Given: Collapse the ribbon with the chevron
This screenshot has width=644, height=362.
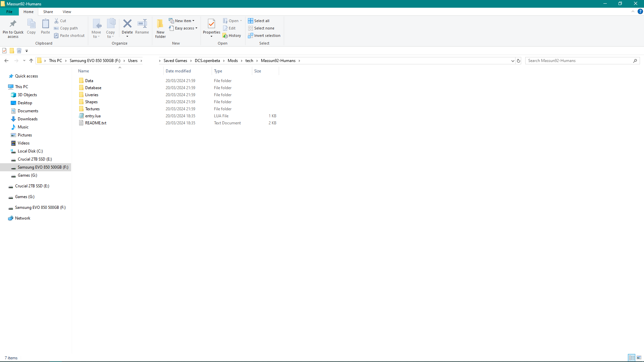Looking at the screenshot, I should (x=633, y=11).
